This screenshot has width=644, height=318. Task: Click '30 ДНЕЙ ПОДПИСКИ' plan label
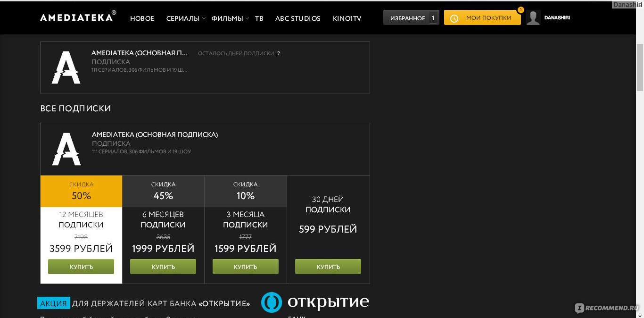pos(328,204)
